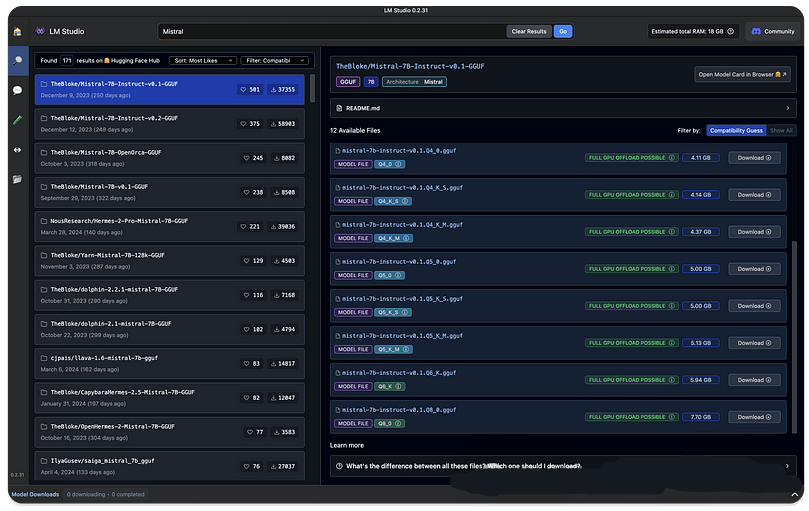Click the 4.11 GB size badge
The height and width of the screenshot is (511, 809).
tap(701, 158)
